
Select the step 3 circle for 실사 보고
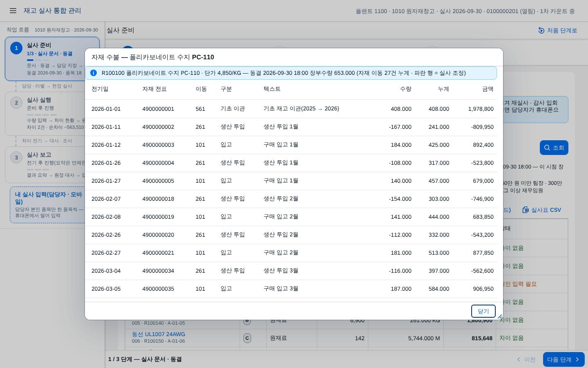(x=16, y=157)
